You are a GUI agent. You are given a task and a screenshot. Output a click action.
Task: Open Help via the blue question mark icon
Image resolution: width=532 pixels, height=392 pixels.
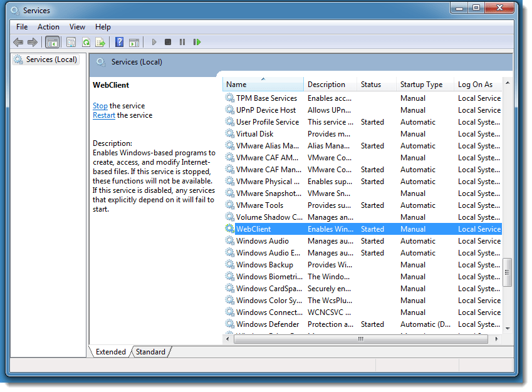(x=119, y=42)
